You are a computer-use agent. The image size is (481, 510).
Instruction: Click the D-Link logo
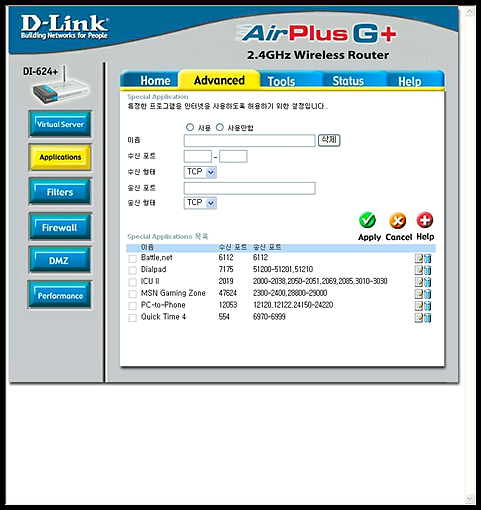point(64,27)
